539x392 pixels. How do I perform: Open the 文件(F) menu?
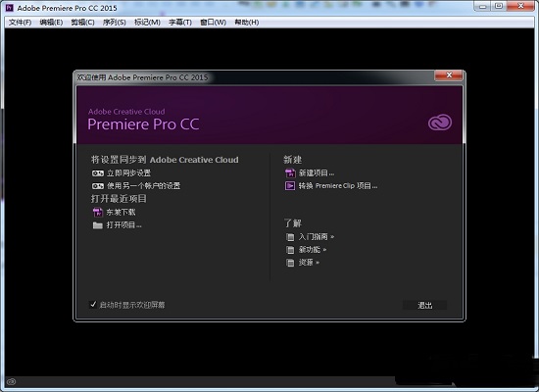pyautogui.click(x=20, y=23)
